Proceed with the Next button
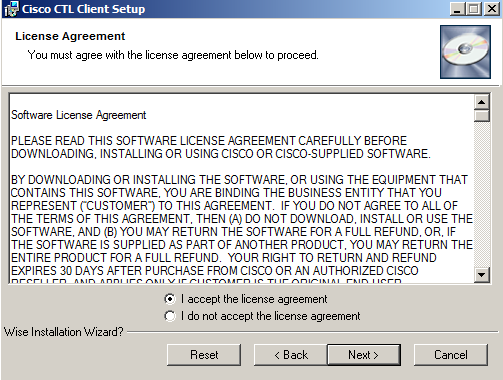 coord(364,355)
